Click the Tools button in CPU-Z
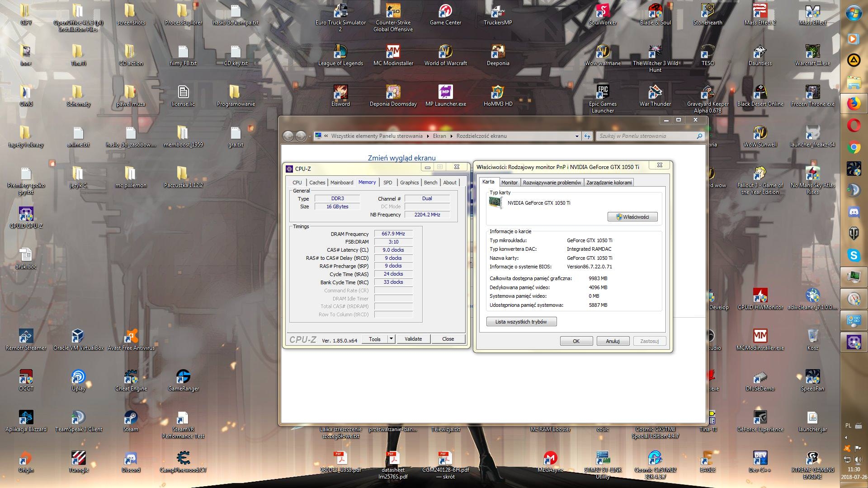 [374, 339]
